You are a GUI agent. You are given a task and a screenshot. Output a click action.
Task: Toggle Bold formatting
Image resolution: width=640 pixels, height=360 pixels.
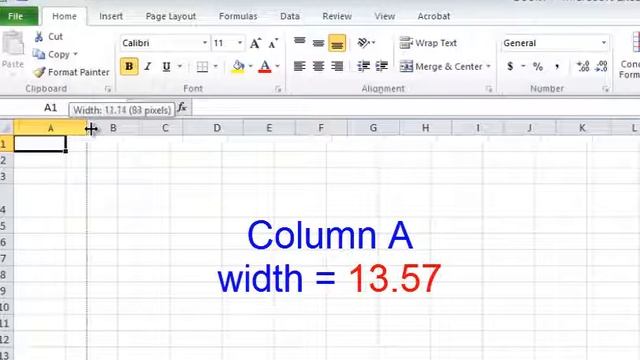[129, 66]
